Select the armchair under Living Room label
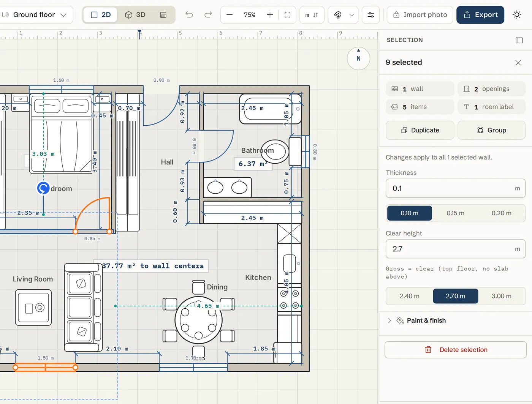This screenshot has width=532, height=404. [x=33, y=308]
